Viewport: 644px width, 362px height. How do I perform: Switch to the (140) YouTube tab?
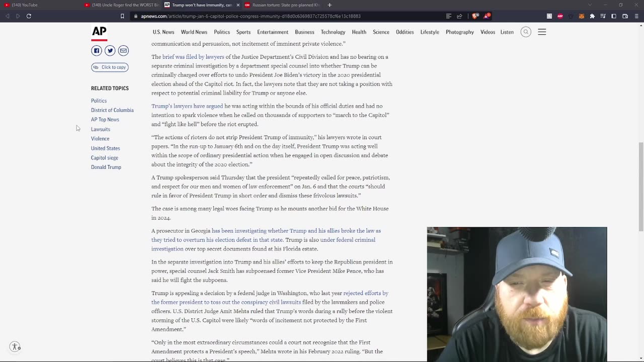click(x=40, y=5)
